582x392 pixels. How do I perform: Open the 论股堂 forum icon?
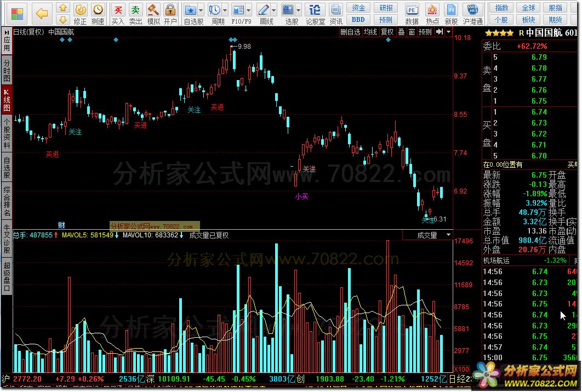(315, 14)
